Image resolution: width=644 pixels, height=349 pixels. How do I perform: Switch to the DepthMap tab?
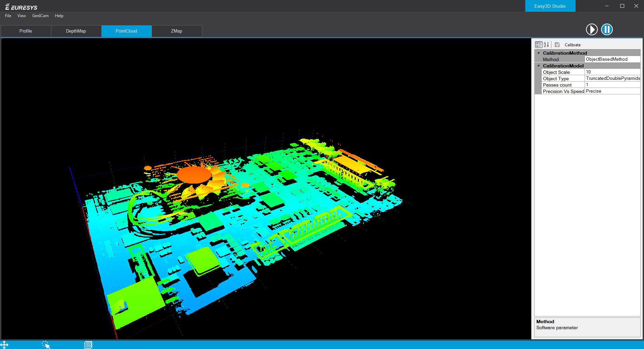tap(76, 31)
